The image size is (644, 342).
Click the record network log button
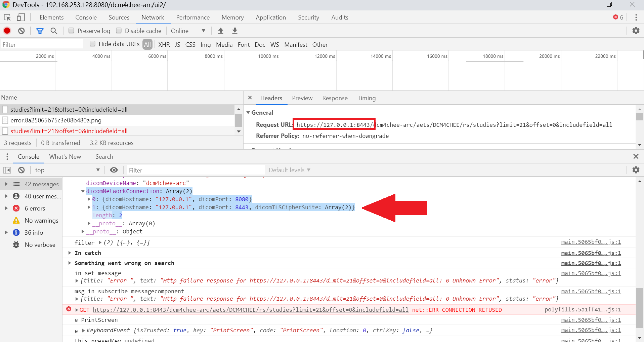[x=7, y=31]
